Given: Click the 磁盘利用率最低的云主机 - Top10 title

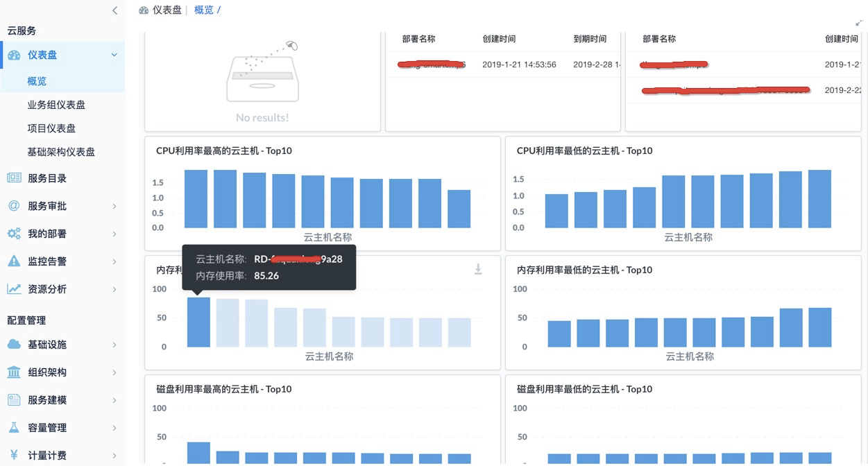Looking at the screenshot, I should pos(584,389).
